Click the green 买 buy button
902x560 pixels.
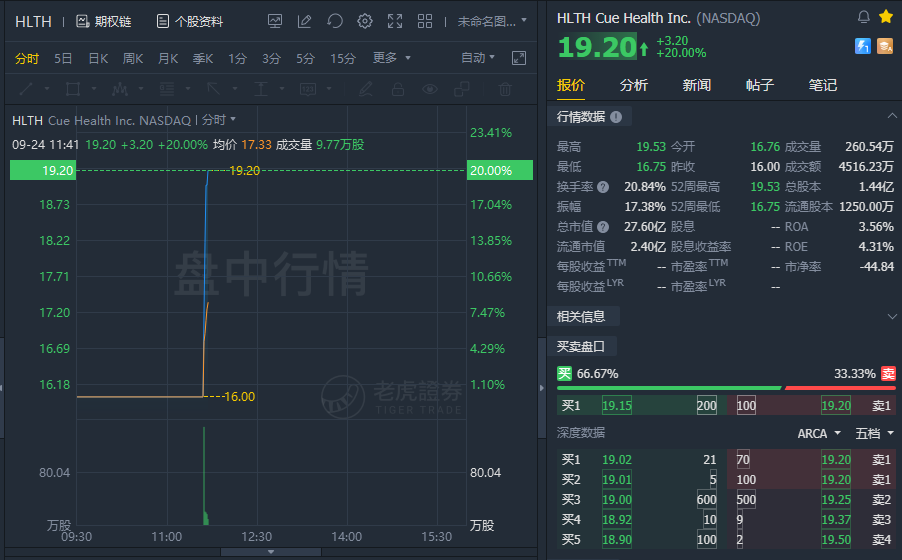[x=564, y=374]
